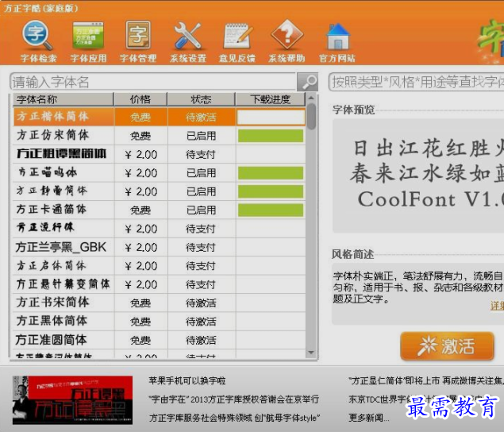Click the green progress bar for 方正卡通简体
This screenshot has height=432, width=504.
(x=271, y=210)
